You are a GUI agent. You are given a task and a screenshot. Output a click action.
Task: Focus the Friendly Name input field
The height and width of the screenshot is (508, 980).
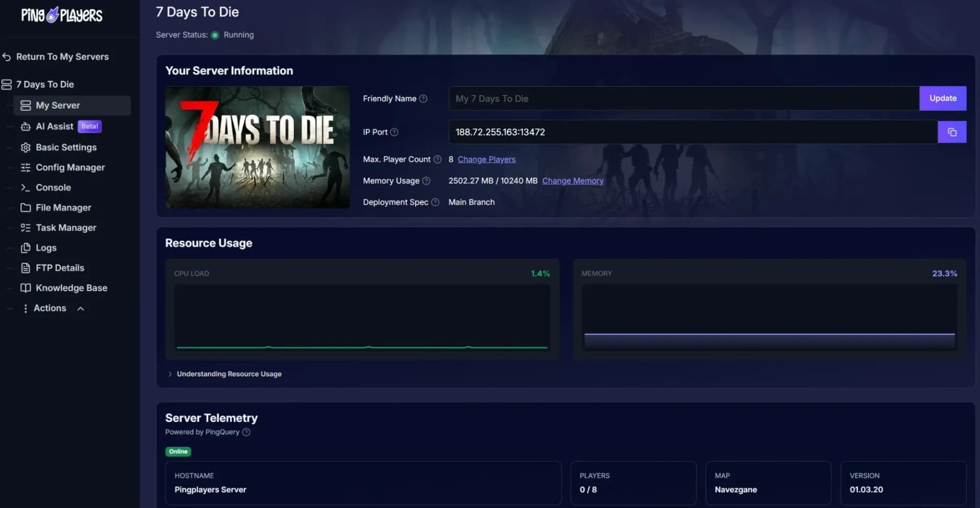(x=684, y=98)
